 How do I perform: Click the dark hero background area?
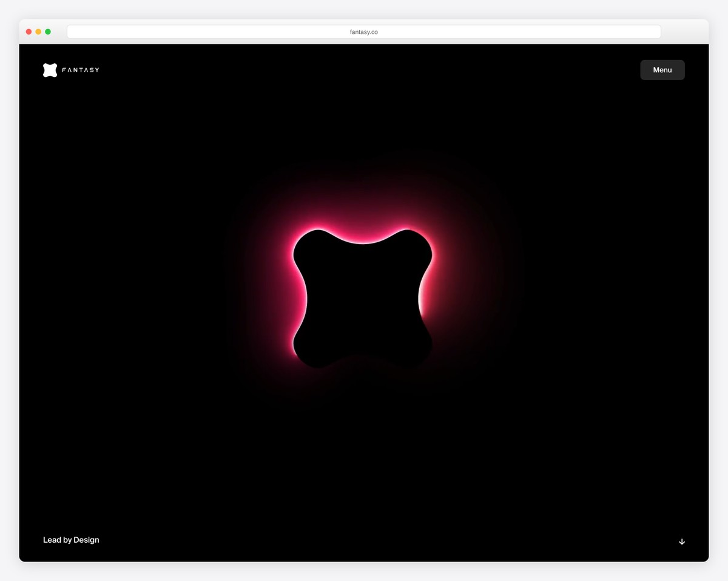(x=152, y=425)
